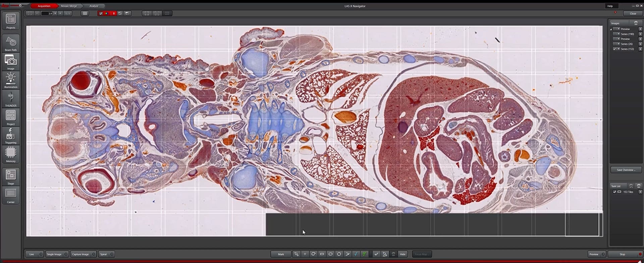
Task: Toggle the 153 Tiles task checkbox
Action: 614,192
